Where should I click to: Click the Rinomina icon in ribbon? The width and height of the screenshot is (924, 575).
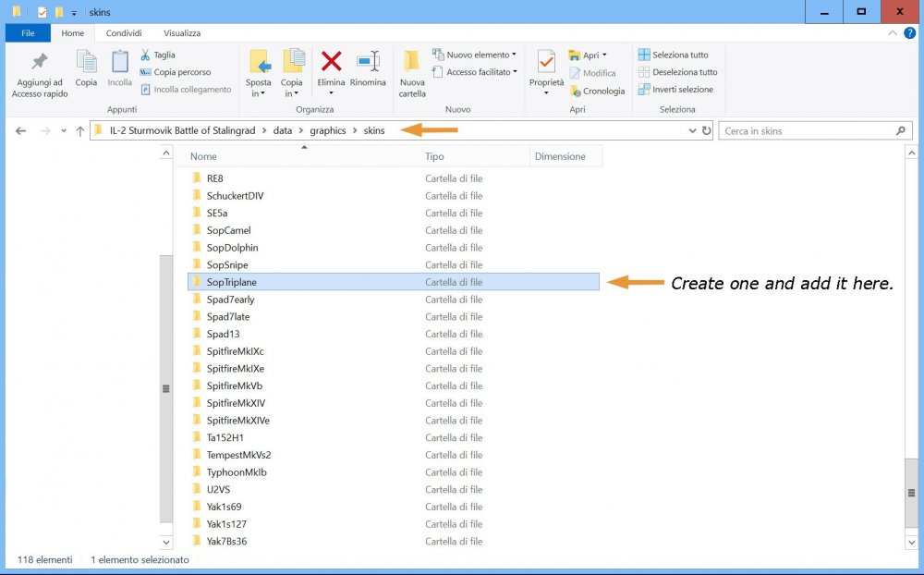click(368, 63)
